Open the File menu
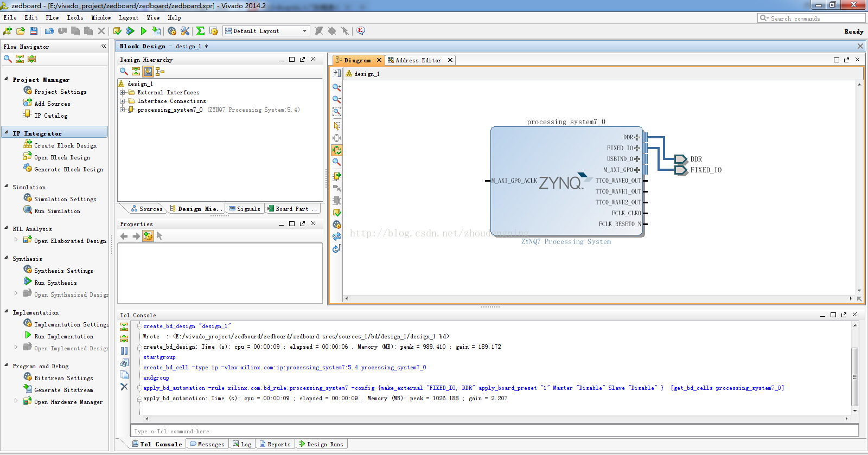The height and width of the screenshot is (455, 868). click(10, 18)
